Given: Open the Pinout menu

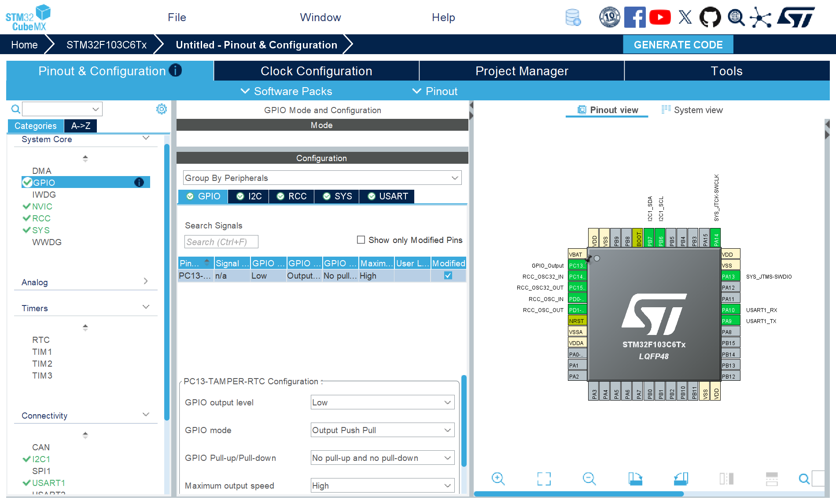Looking at the screenshot, I should 435,91.
